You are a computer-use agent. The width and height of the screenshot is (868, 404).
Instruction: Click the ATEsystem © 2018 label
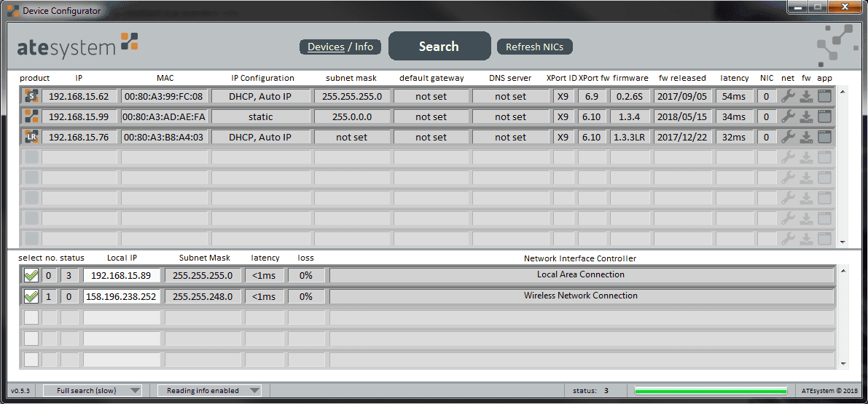(829, 391)
